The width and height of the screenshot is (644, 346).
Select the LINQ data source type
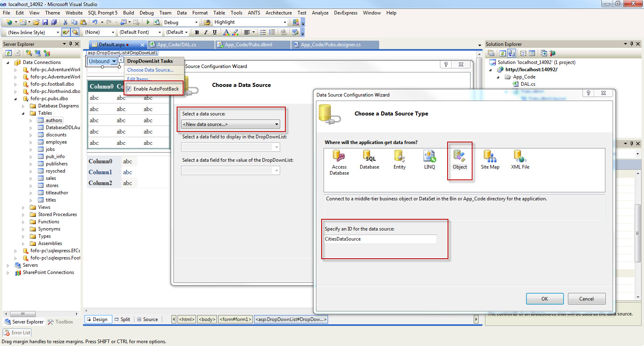coord(429,160)
